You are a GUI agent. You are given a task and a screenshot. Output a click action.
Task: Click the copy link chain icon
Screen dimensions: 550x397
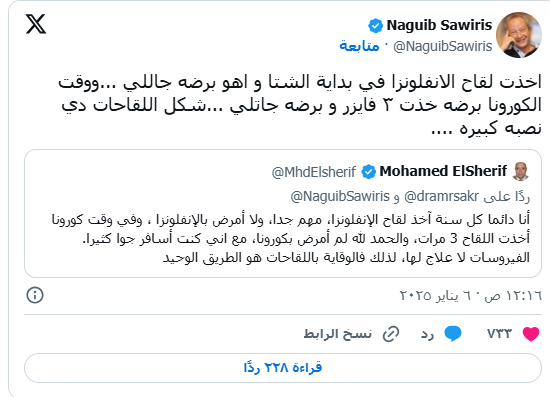pyautogui.click(x=391, y=334)
